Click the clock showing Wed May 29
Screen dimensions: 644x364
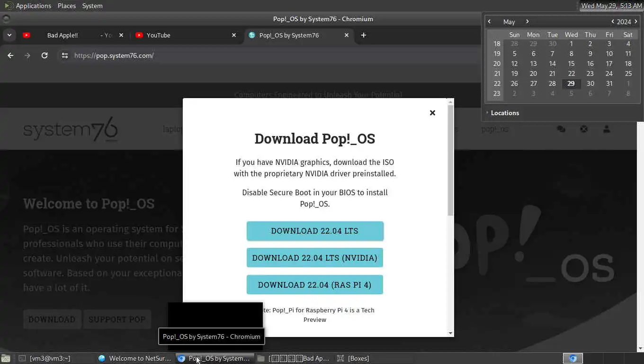coord(611,6)
